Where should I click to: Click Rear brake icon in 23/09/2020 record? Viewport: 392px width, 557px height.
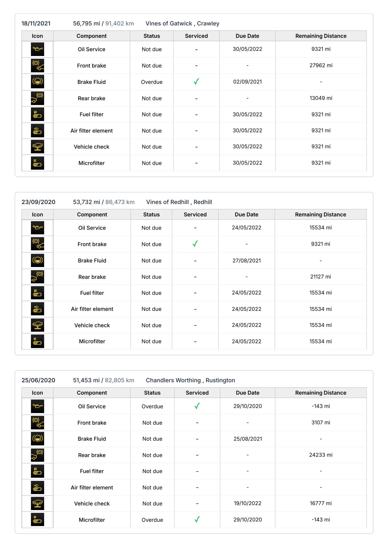tap(38, 277)
